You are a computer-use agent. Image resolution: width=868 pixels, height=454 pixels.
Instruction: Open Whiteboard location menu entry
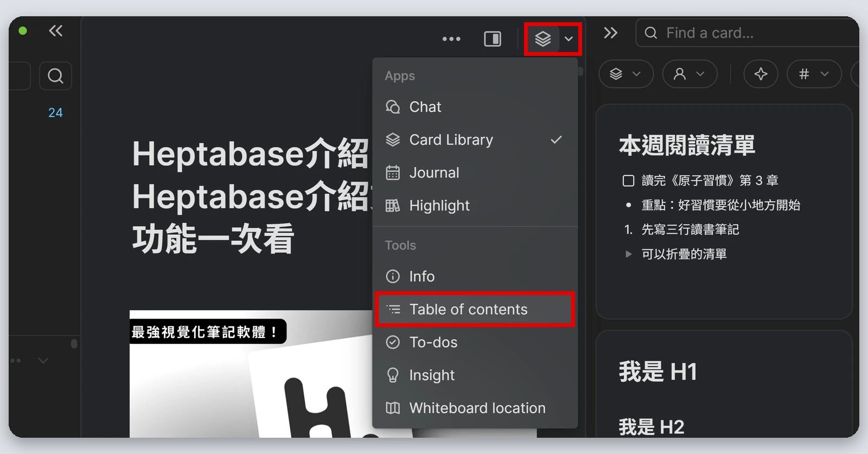pos(475,408)
